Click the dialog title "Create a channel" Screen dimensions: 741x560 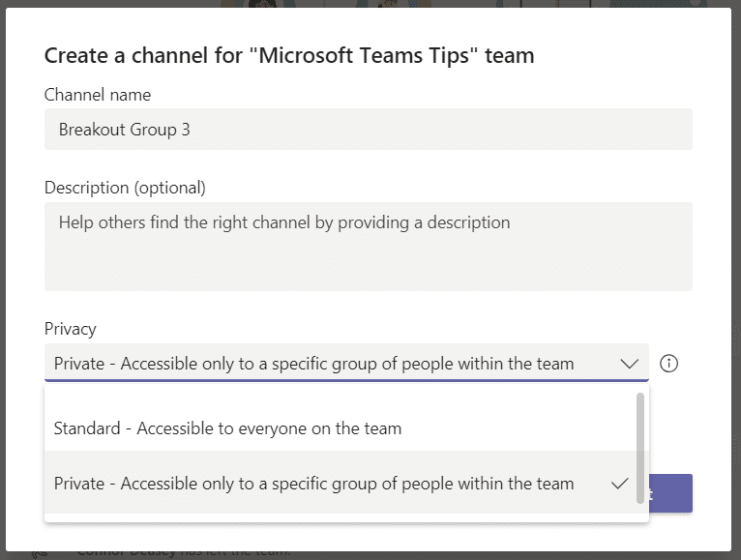pyautogui.click(x=289, y=55)
